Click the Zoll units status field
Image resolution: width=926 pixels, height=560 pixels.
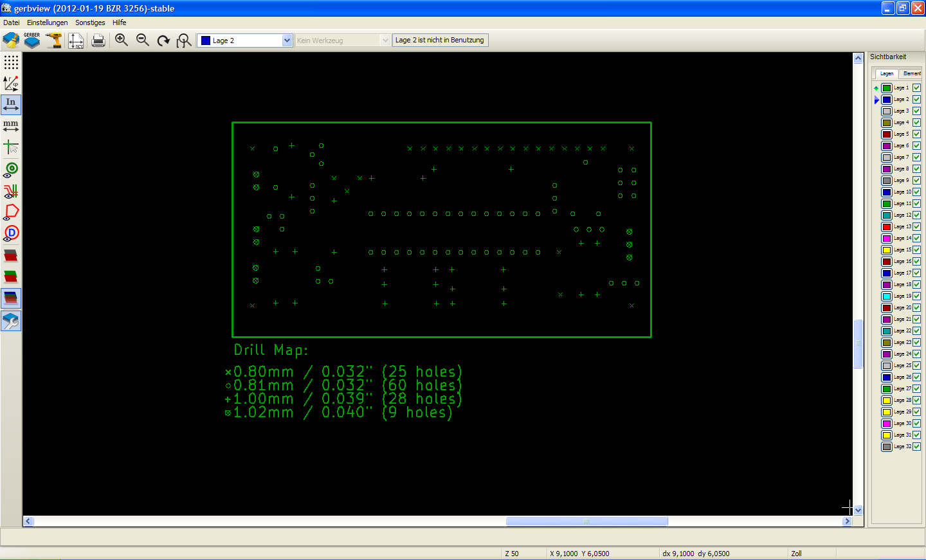812,554
